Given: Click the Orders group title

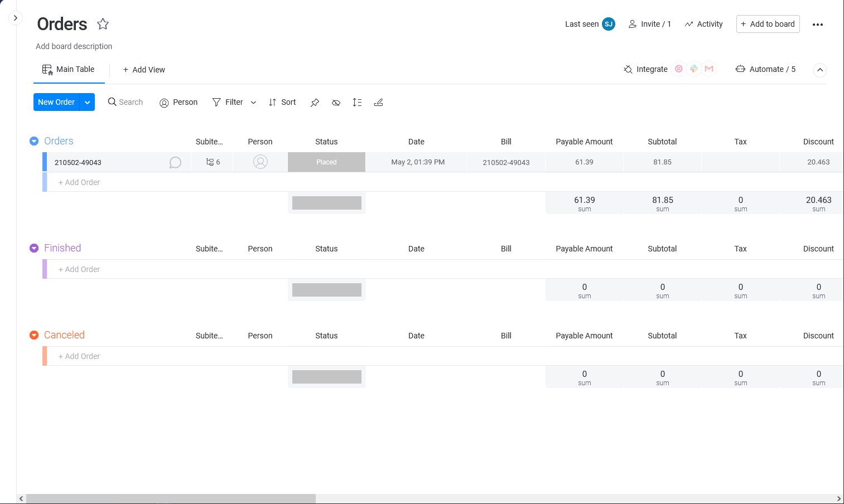Looking at the screenshot, I should click(x=59, y=141).
